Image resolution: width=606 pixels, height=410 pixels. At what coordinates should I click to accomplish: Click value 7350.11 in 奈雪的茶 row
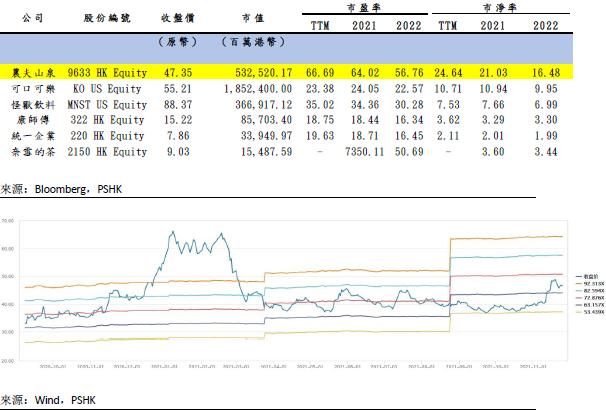[364, 152]
